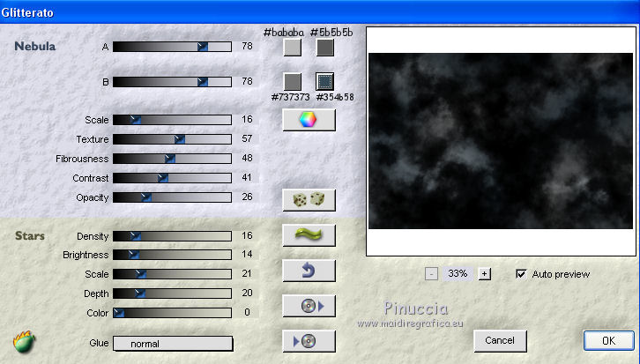This screenshot has height=364, width=640.
Task: Click the Color value 0
Action: click(x=248, y=312)
